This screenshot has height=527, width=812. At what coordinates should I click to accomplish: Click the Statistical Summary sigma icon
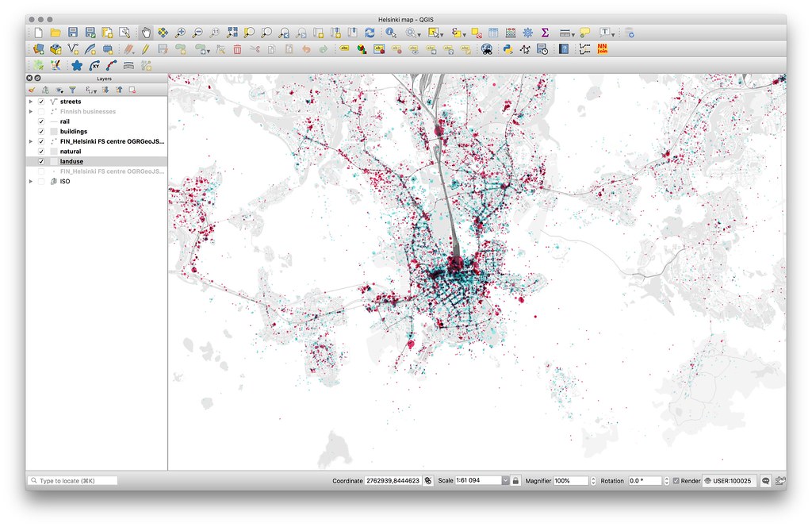(545, 33)
